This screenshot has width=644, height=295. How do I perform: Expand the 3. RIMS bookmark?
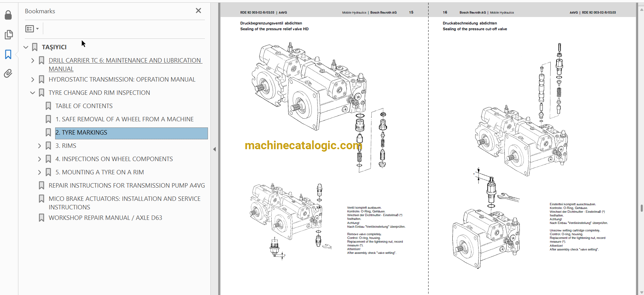(39, 146)
